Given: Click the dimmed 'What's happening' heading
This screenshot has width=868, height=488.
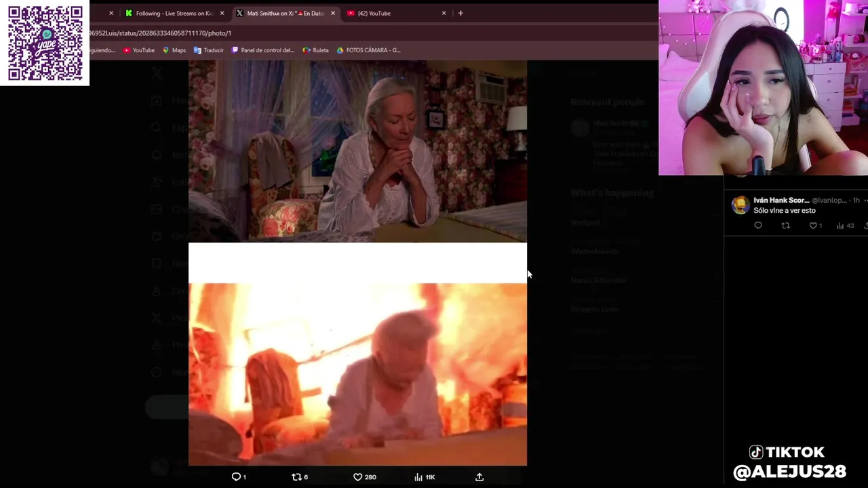Looking at the screenshot, I should (612, 193).
